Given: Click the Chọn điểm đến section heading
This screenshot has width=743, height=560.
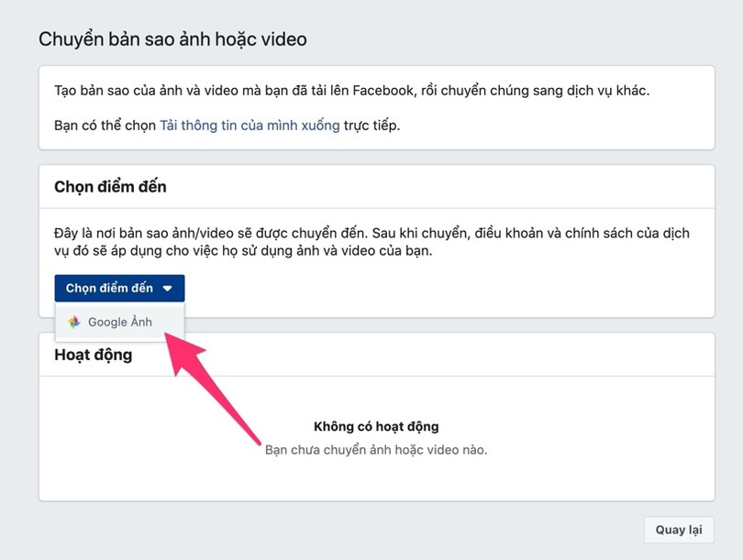Looking at the screenshot, I should tap(110, 187).
